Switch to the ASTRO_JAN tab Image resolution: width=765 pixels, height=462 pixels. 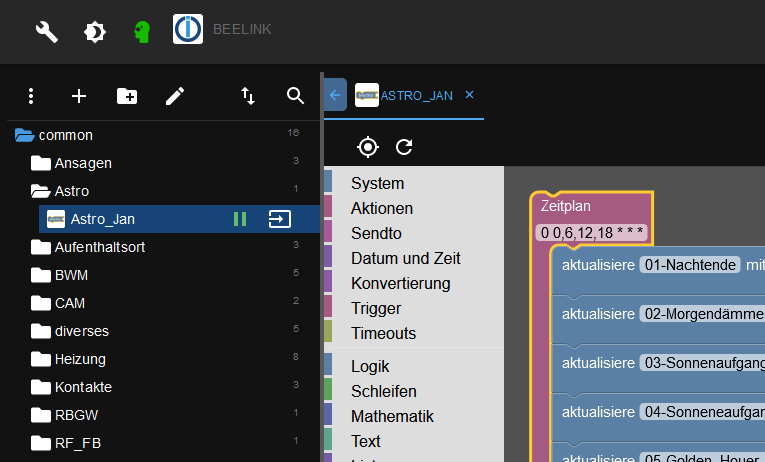pos(417,96)
